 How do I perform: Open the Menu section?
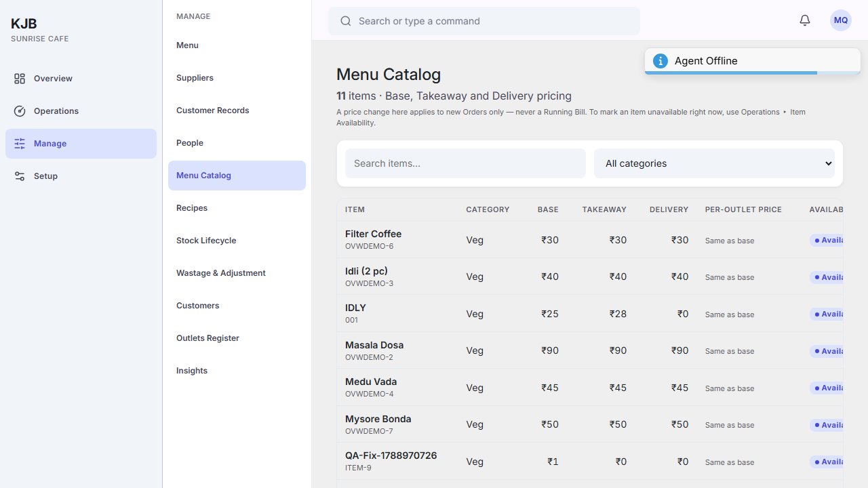[x=237, y=45]
